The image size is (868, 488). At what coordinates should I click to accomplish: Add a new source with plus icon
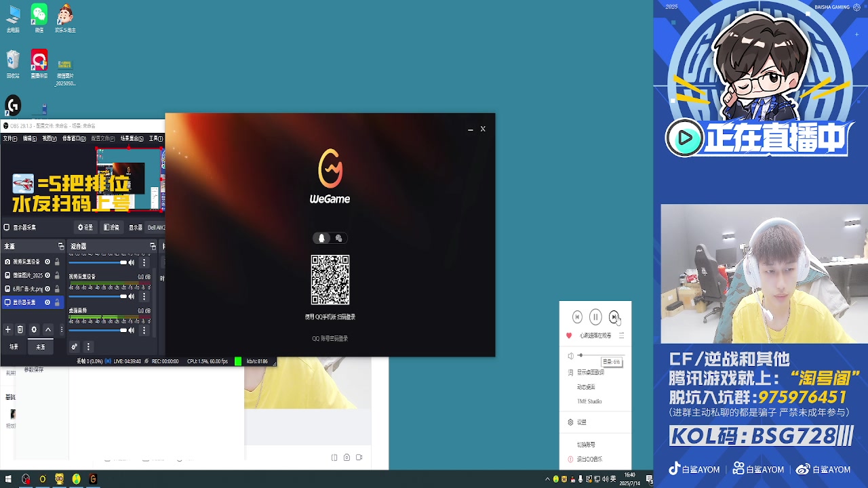8,329
